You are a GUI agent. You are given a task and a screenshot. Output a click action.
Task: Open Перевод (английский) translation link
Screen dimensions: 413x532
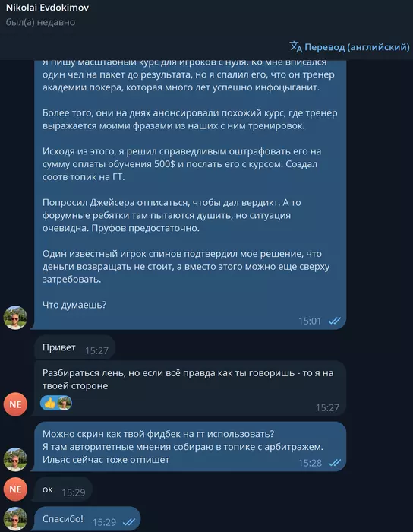click(350, 47)
